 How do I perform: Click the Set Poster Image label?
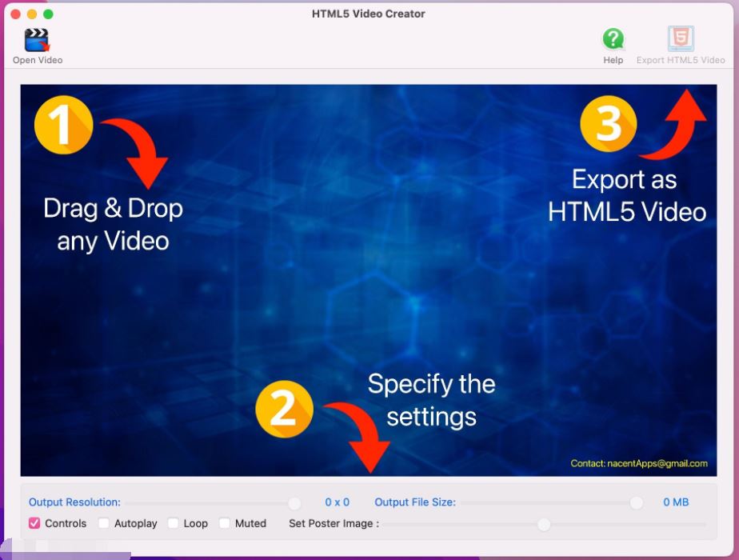pos(334,523)
